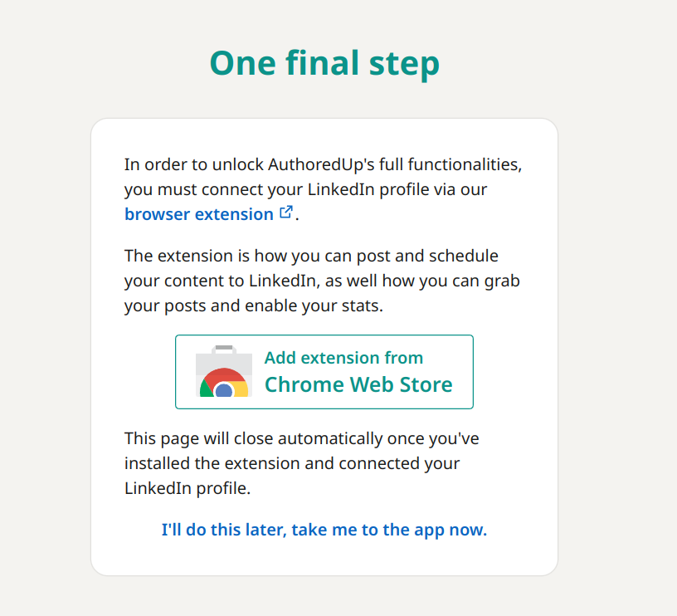Click the 'page will close automatically' paragraph
The height and width of the screenshot is (616, 677).
pos(302,463)
